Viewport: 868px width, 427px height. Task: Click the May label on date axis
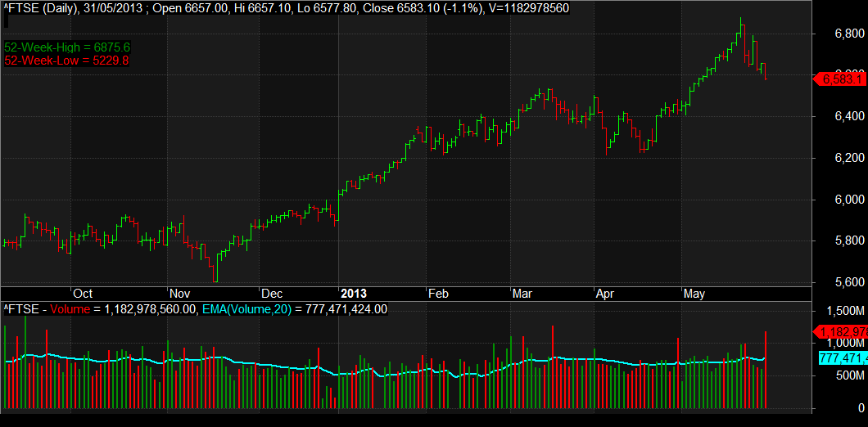(694, 294)
